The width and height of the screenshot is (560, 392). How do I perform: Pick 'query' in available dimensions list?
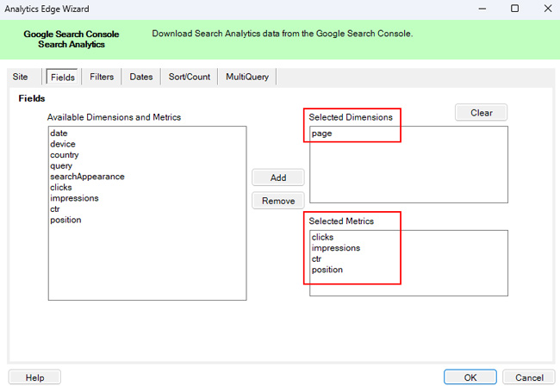tap(61, 165)
